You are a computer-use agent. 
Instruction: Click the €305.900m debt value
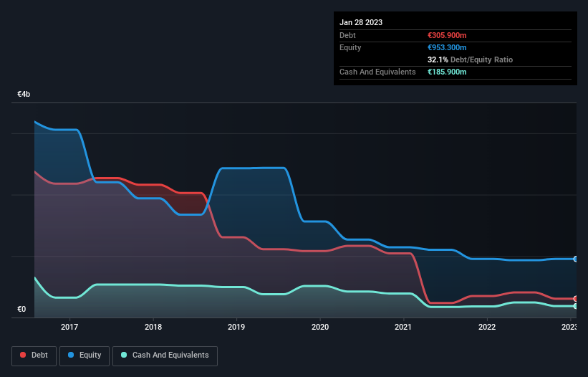[x=447, y=35]
